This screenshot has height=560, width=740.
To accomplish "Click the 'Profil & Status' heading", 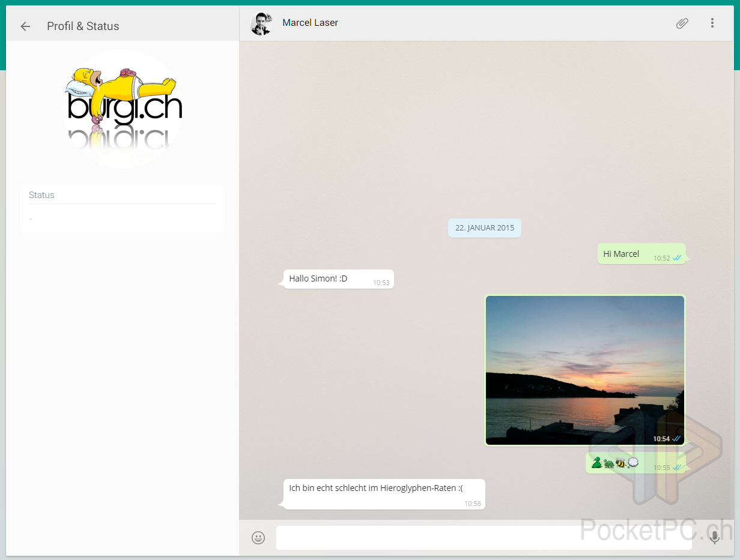I will click(83, 26).
